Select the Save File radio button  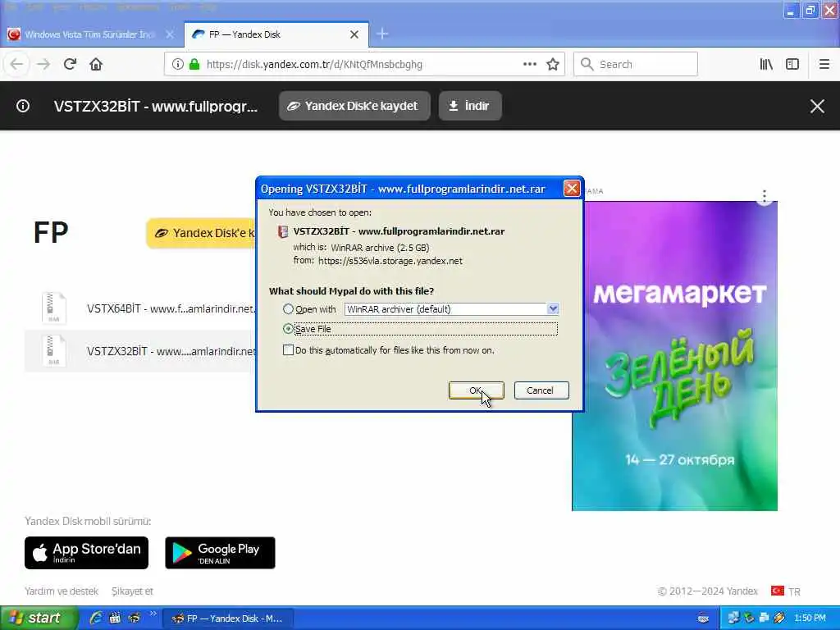288,328
